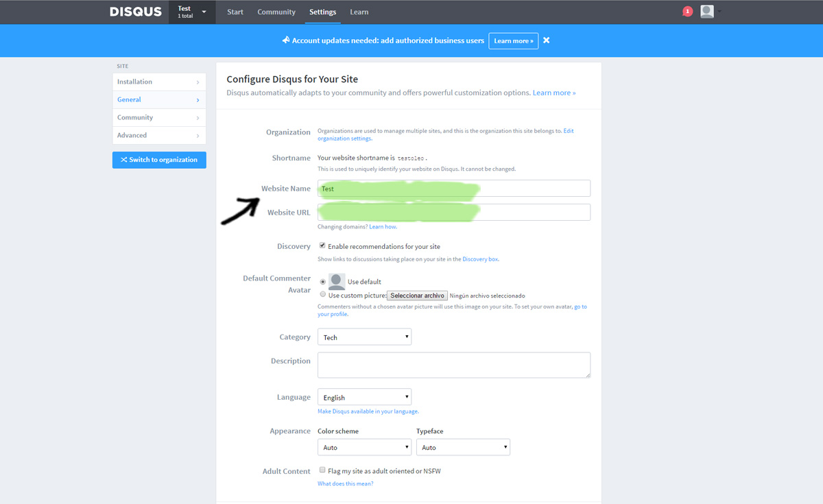Open the Learn tab
Image resolution: width=823 pixels, height=504 pixels.
click(x=359, y=12)
